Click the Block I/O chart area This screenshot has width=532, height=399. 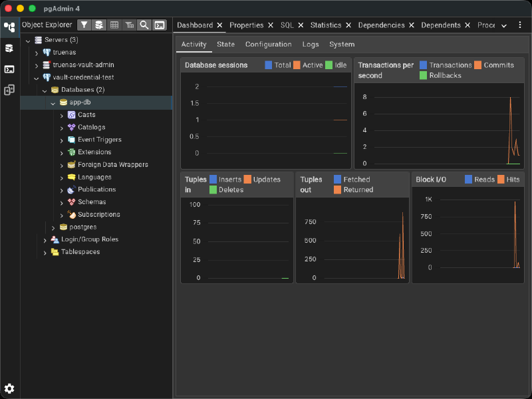[468, 235]
